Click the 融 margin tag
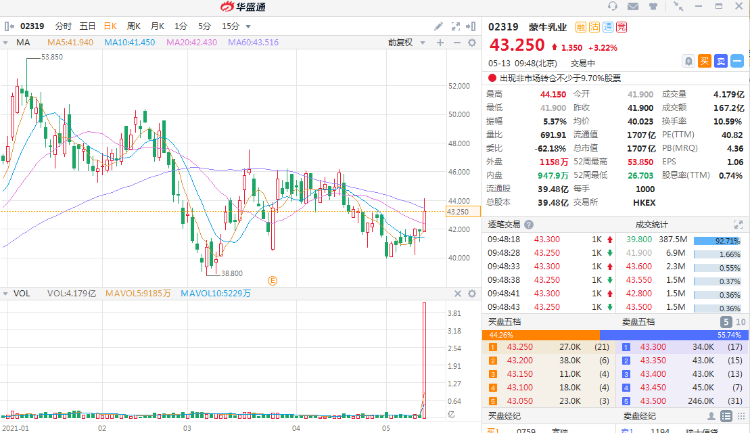Image resolution: width=750 pixels, height=433 pixels. pos(581,27)
